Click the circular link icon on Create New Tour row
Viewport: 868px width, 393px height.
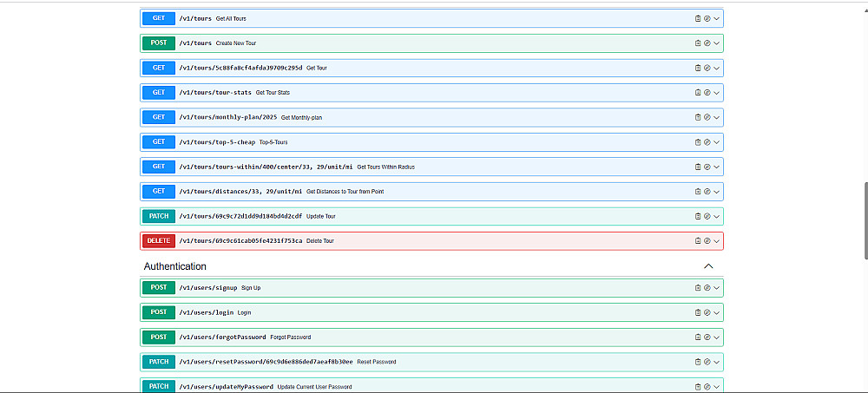click(707, 43)
